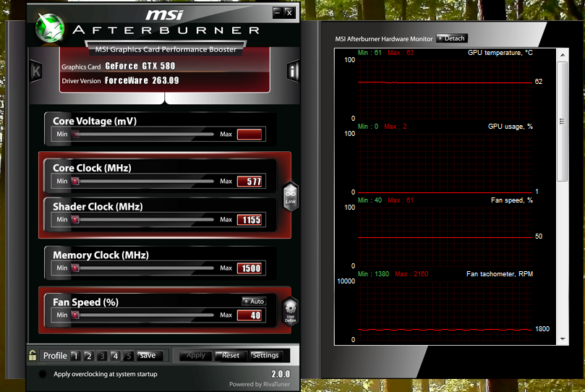Click the 'GeForce GTX 580' graphics card text

[x=140, y=66]
